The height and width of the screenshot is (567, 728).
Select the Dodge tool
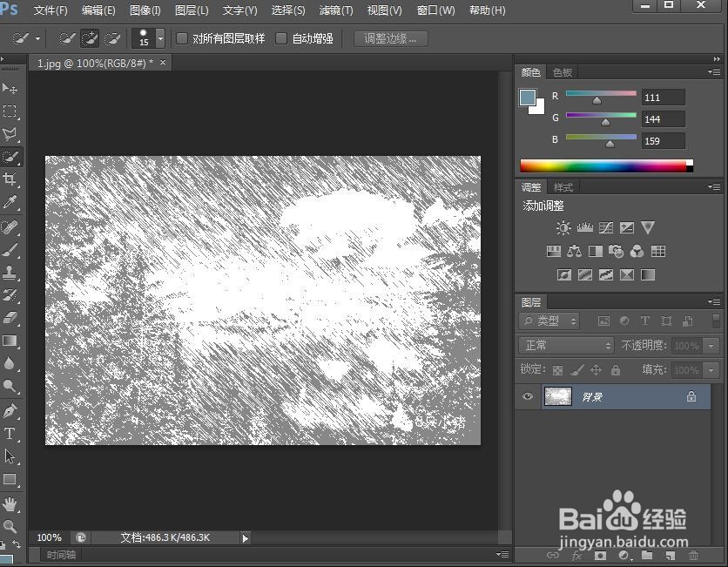tap(10, 386)
